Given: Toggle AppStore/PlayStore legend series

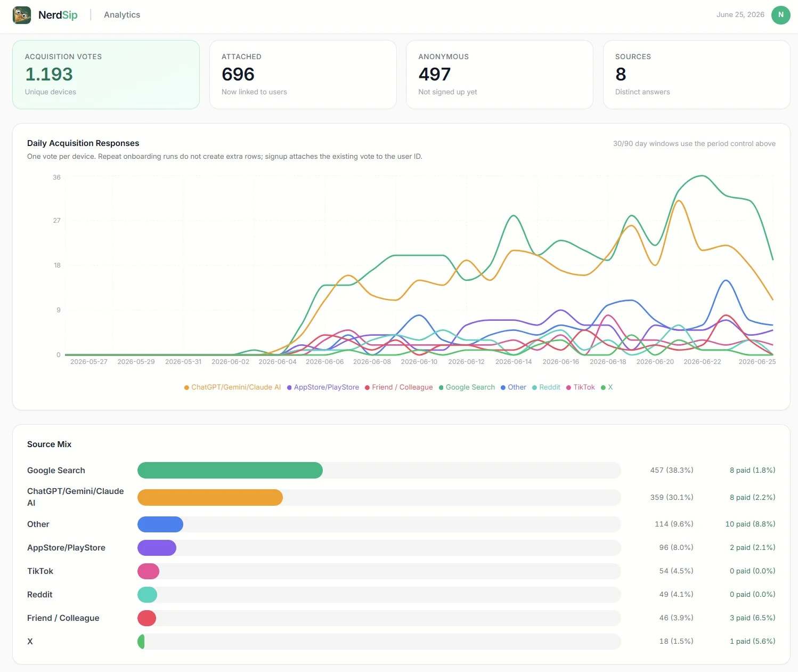Looking at the screenshot, I should point(323,387).
